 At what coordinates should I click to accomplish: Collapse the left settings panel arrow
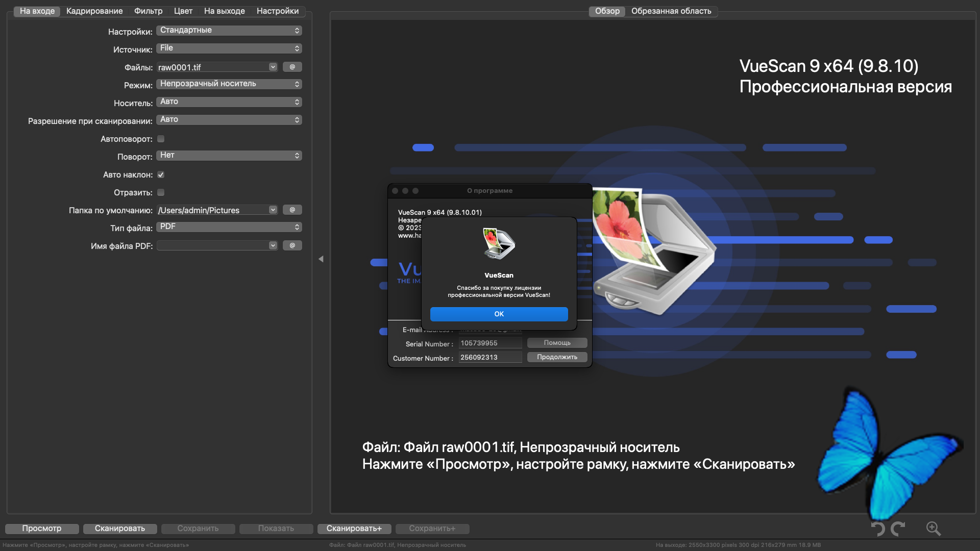pos(321,259)
